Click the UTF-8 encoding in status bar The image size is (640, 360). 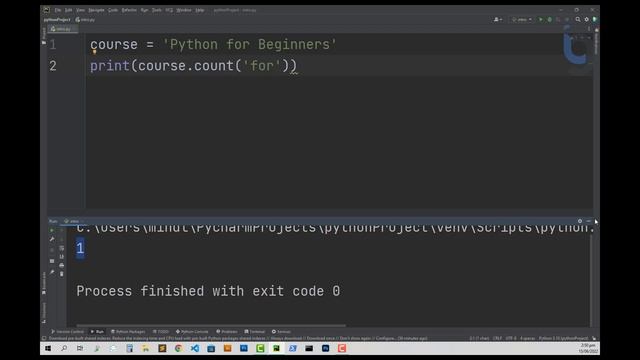click(x=511, y=338)
